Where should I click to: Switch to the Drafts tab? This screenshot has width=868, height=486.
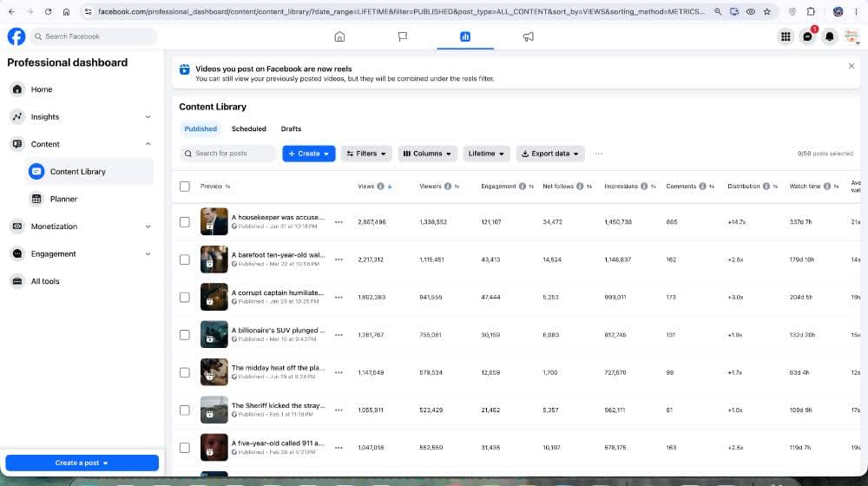(291, 129)
